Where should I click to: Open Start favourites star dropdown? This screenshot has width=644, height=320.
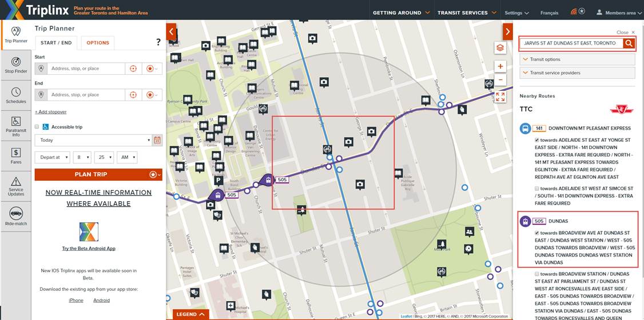click(152, 69)
